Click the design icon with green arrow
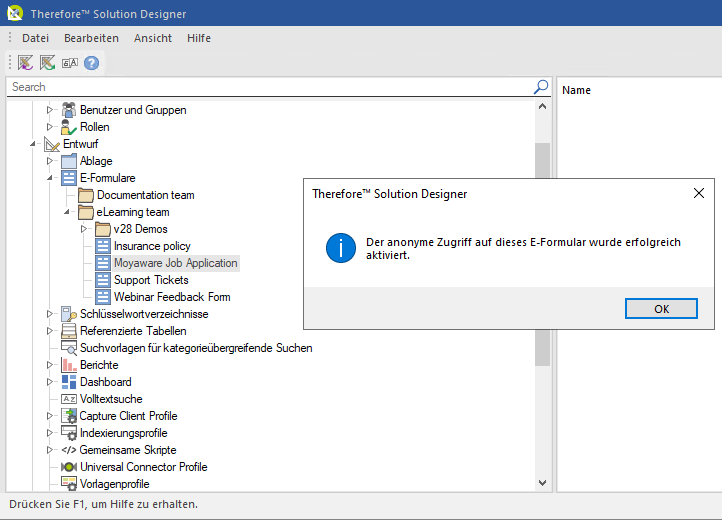722x520 pixels. coord(47,63)
